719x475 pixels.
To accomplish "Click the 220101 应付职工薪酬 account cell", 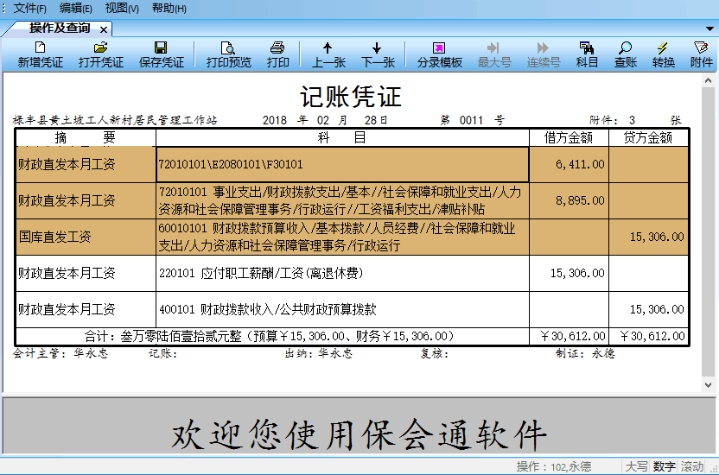I will pyautogui.click(x=342, y=273).
